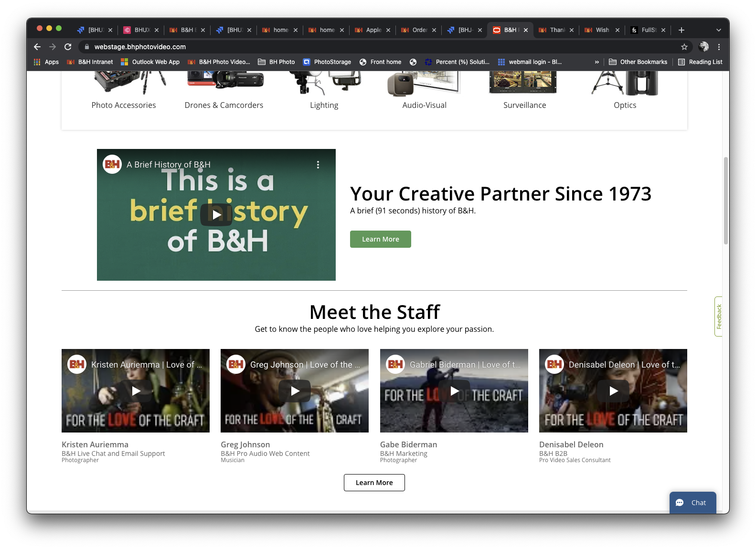Click the site lock icon in address bar
Viewport: 756px width, 549px height.
(x=87, y=47)
